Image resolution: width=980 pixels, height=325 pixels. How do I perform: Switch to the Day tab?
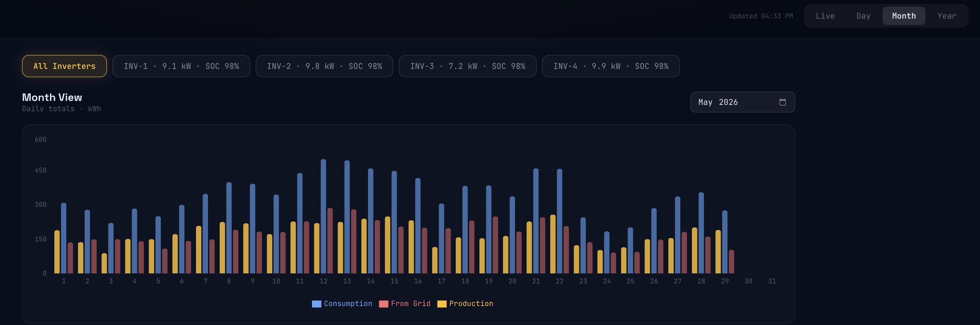coord(863,16)
